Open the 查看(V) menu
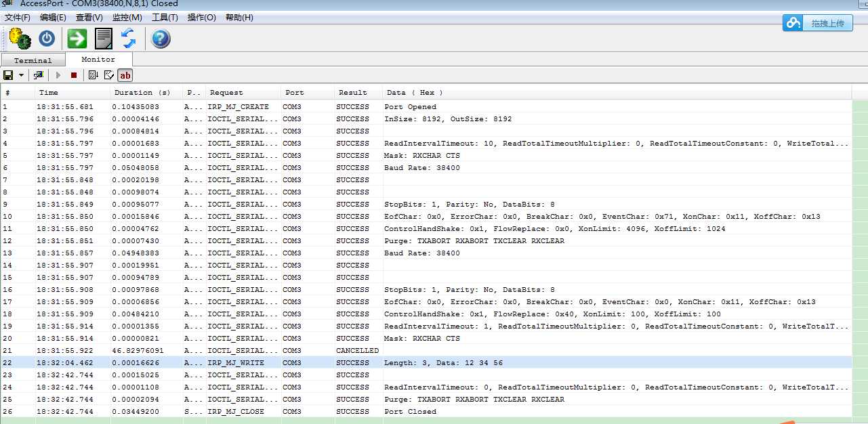Image resolution: width=868 pixels, height=424 pixels. [x=89, y=18]
